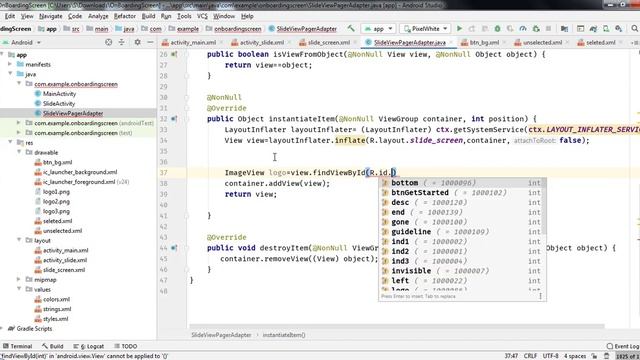Image resolution: width=640 pixels, height=360 pixels.
Task: Open logo2.png in drawable folder
Action: [56, 202]
